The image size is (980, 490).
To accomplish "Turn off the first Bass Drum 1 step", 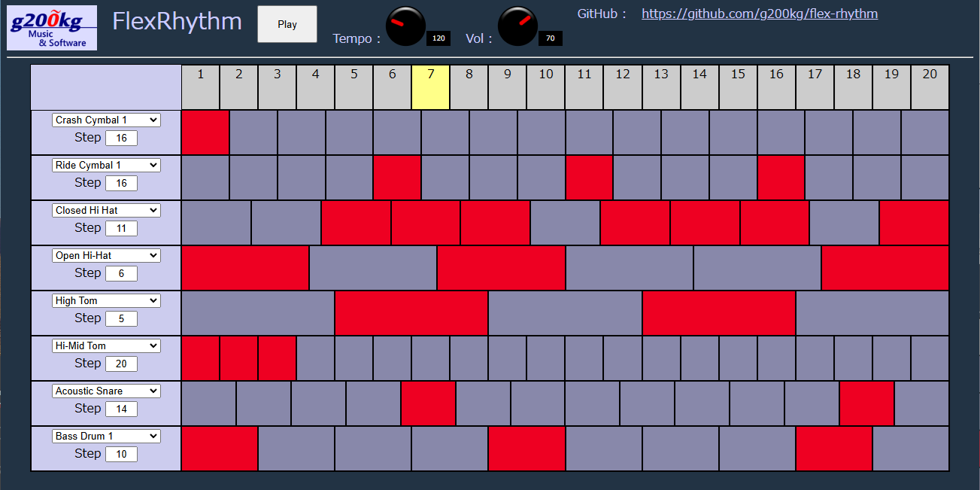I will pos(220,449).
